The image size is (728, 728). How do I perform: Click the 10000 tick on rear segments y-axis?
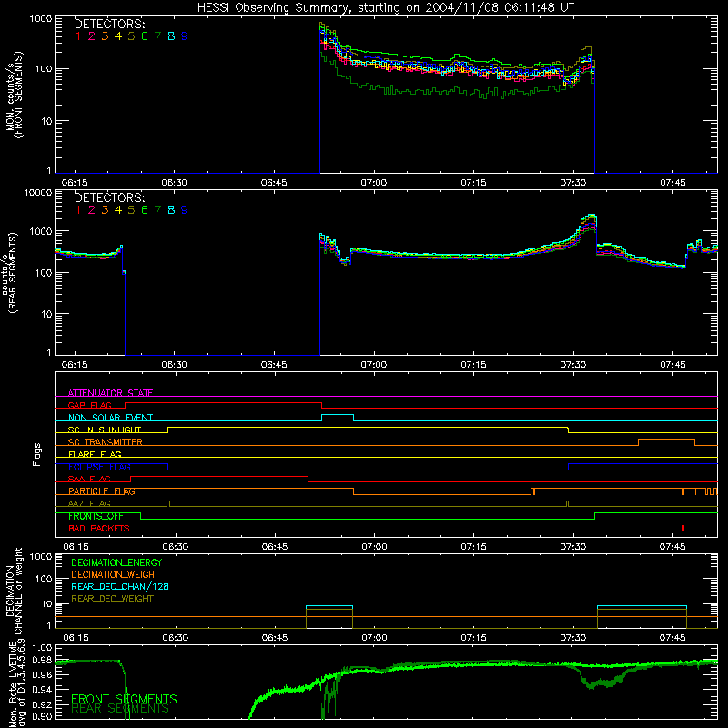pyautogui.click(x=38, y=193)
